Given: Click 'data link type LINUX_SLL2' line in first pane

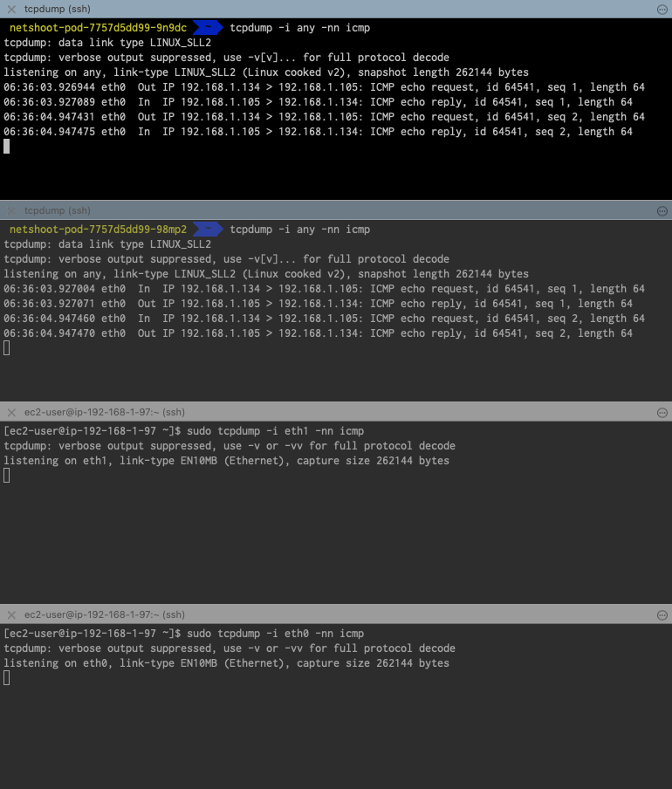Looking at the screenshot, I should coord(107,43).
